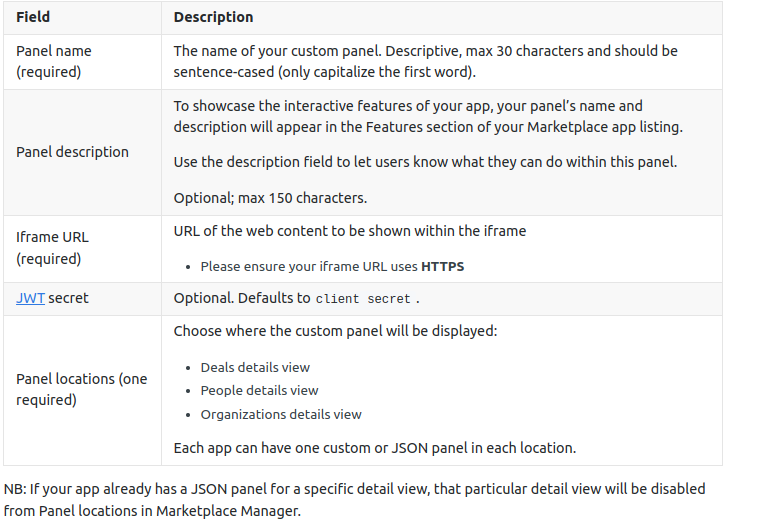Click the Description column header

coord(213,17)
